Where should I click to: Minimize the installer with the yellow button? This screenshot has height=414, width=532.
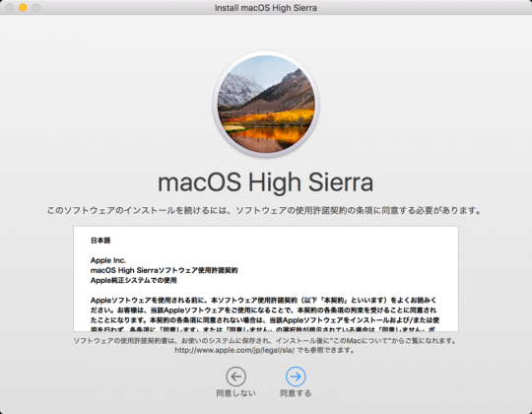coord(23,8)
